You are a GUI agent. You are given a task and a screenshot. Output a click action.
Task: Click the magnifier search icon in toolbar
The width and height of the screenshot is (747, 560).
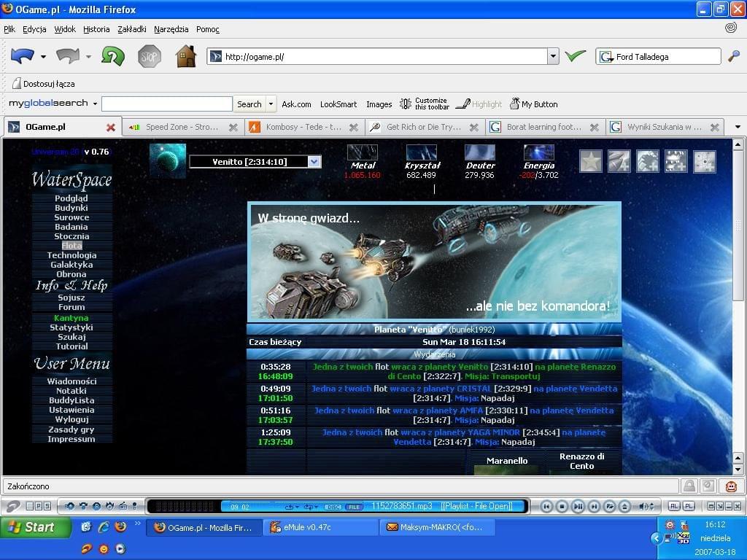(734, 57)
